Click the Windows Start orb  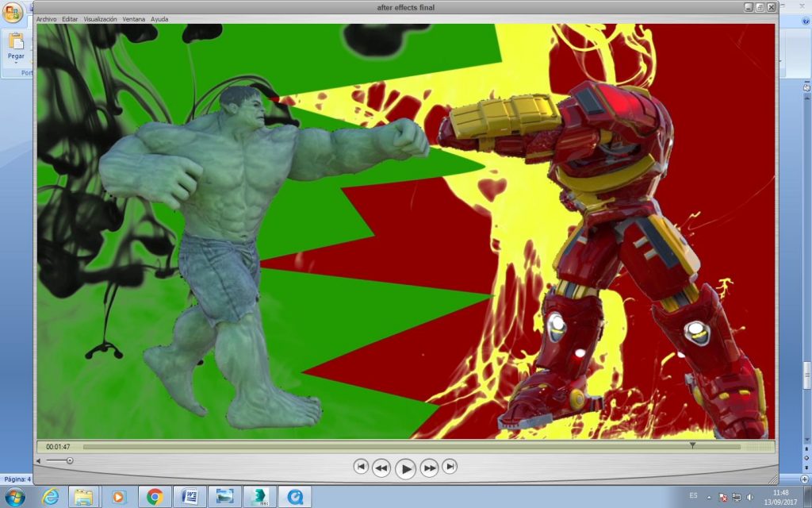coord(16,496)
